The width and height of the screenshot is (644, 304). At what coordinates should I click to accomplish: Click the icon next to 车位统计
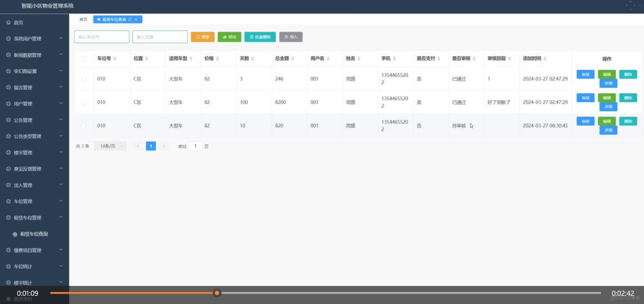point(8,266)
